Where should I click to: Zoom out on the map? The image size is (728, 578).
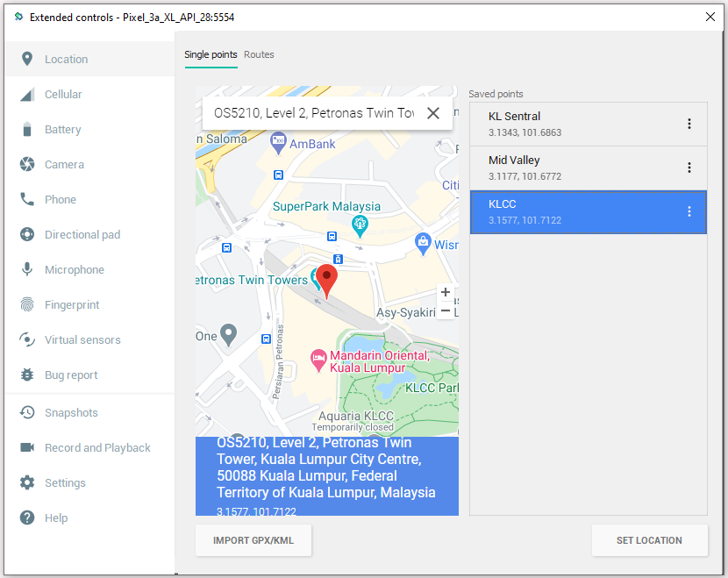point(446,310)
